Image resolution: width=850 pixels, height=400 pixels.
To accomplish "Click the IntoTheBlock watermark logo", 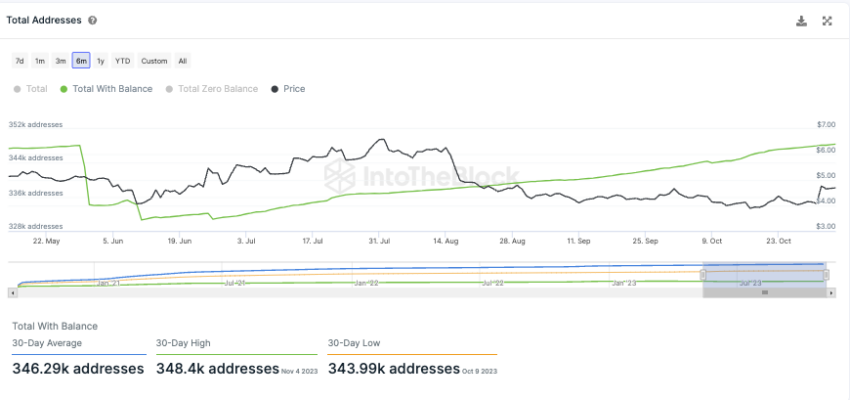I will (x=421, y=176).
